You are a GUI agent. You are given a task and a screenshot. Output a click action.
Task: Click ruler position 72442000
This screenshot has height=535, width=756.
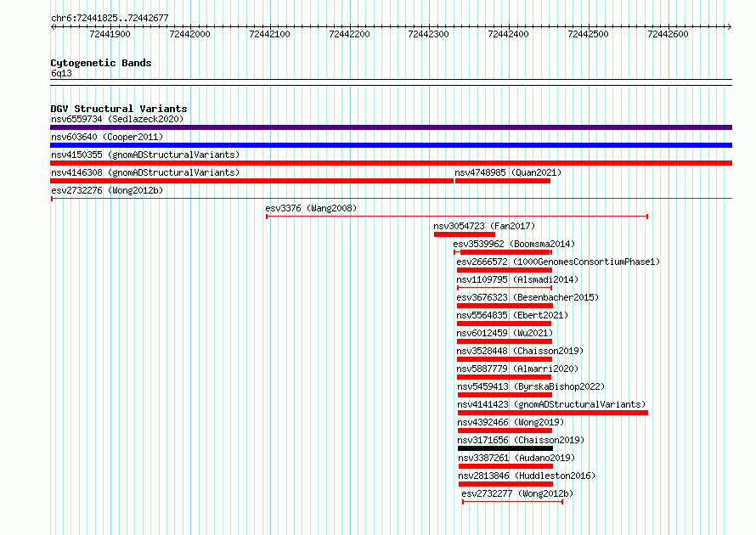click(190, 34)
